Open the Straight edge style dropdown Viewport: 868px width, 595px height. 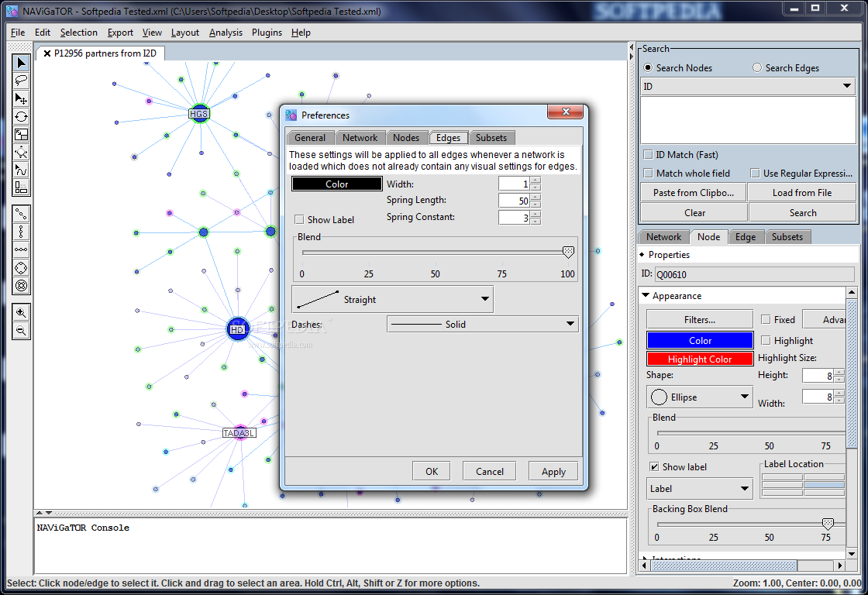484,299
